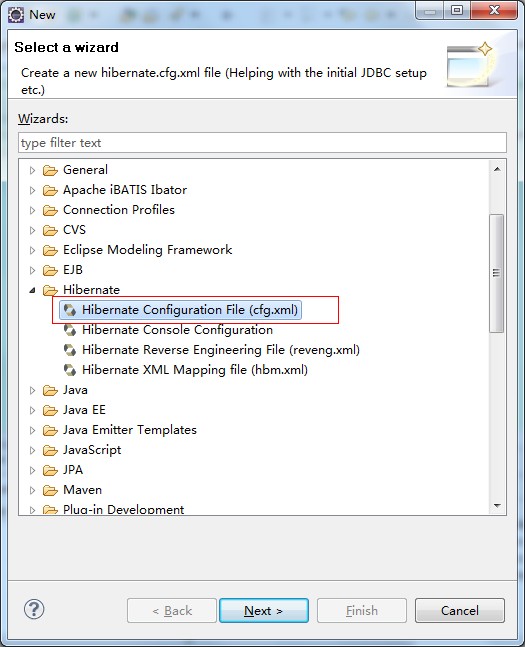The height and width of the screenshot is (647, 525).
Task: Select the JavaScript wizard category
Action: 92,450
